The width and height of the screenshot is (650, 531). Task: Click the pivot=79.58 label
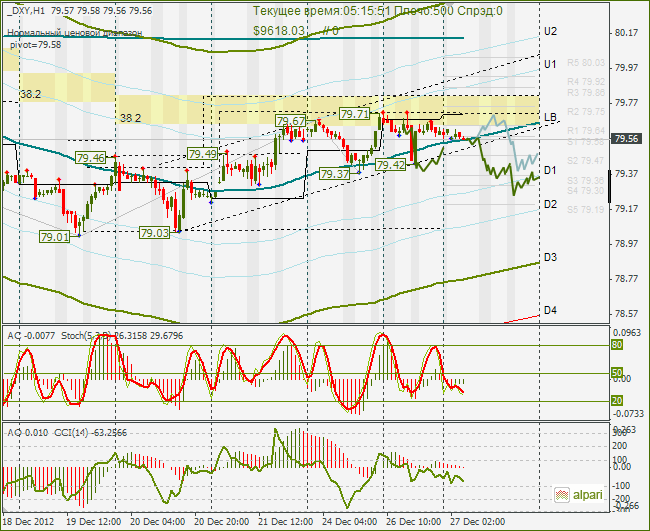click(x=35, y=44)
